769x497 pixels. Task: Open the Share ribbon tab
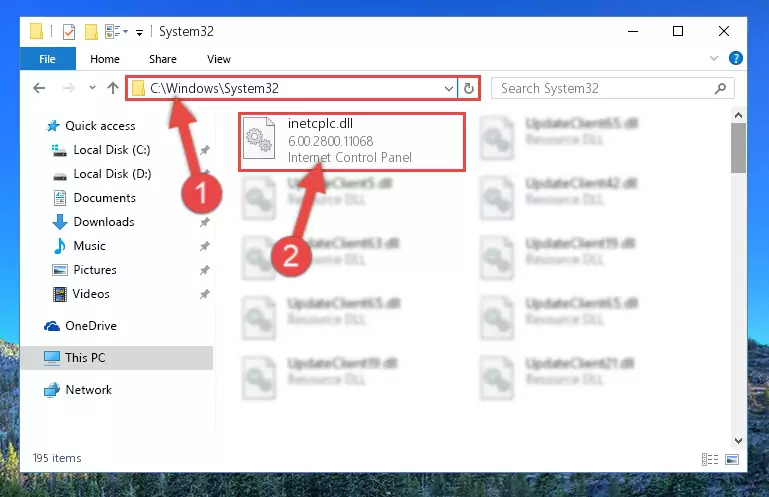click(163, 59)
